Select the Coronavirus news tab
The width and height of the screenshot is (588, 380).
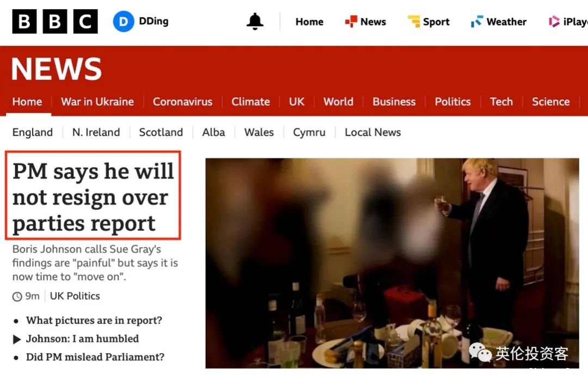coord(182,102)
